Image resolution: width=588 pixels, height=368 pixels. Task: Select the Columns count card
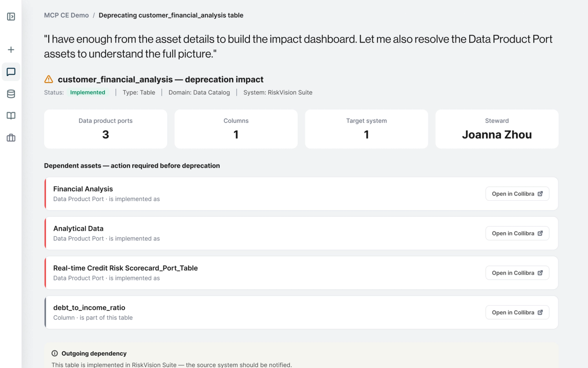click(236, 129)
